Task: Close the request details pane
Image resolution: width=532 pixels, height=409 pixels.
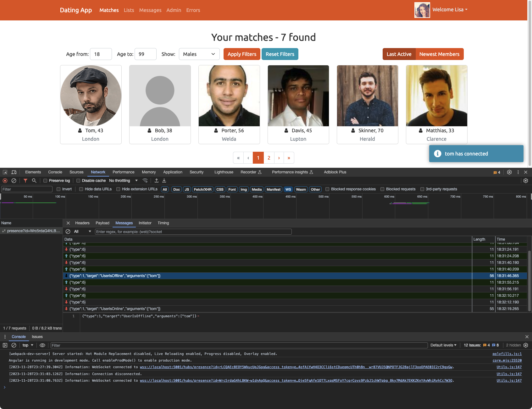Action: [68, 223]
